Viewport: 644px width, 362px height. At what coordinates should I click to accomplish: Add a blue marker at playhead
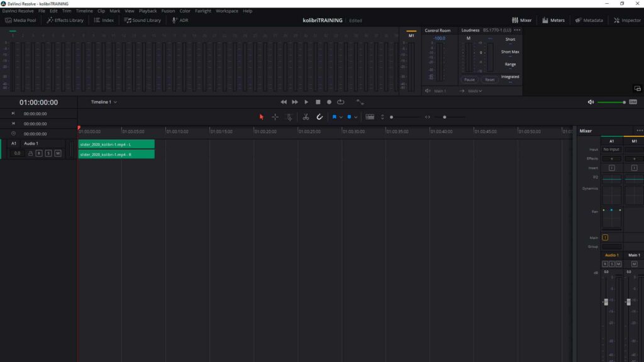pos(349,117)
